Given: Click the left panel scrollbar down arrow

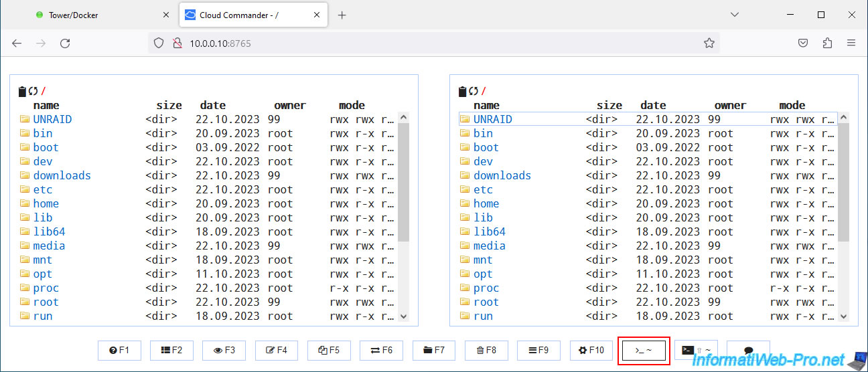Looking at the screenshot, I should pyautogui.click(x=403, y=316).
